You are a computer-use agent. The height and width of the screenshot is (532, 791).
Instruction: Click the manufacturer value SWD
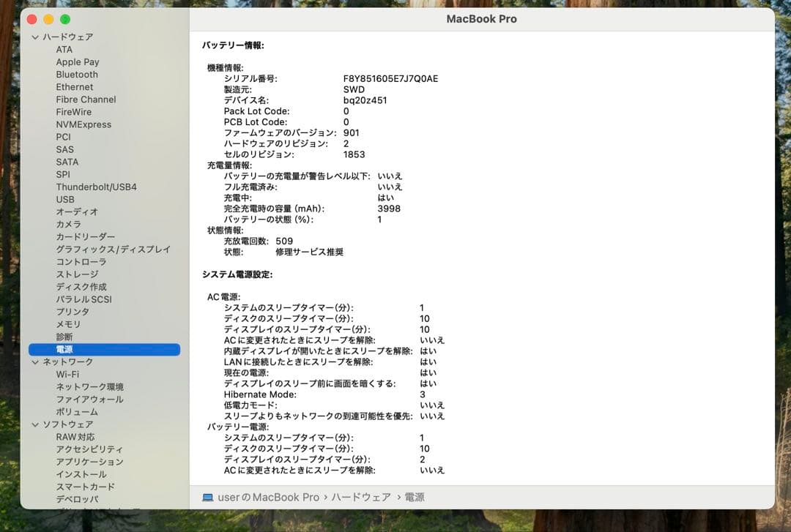(x=354, y=90)
